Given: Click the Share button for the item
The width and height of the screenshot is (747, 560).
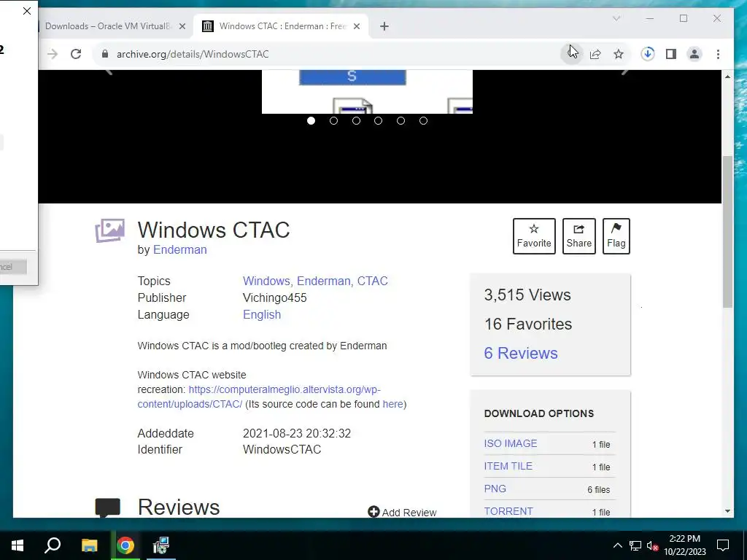Looking at the screenshot, I should point(578,236).
